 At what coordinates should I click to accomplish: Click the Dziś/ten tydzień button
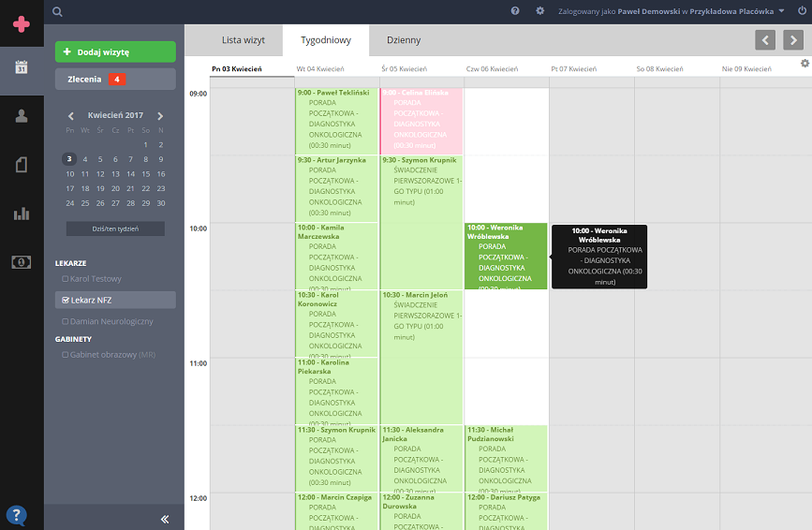pos(115,228)
